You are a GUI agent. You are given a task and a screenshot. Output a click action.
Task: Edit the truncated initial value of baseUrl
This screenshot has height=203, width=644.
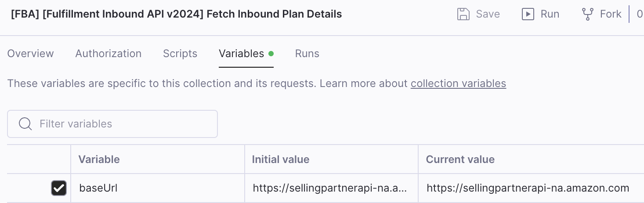(x=329, y=188)
